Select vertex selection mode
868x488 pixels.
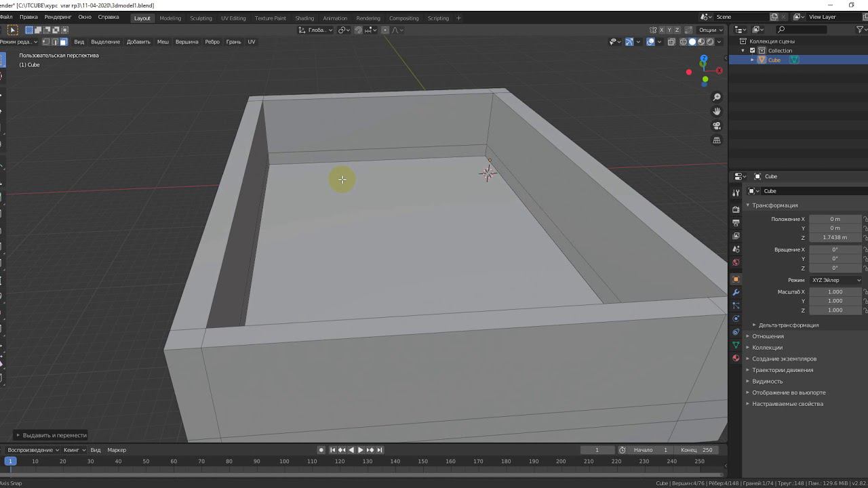pyautogui.click(x=46, y=42)
